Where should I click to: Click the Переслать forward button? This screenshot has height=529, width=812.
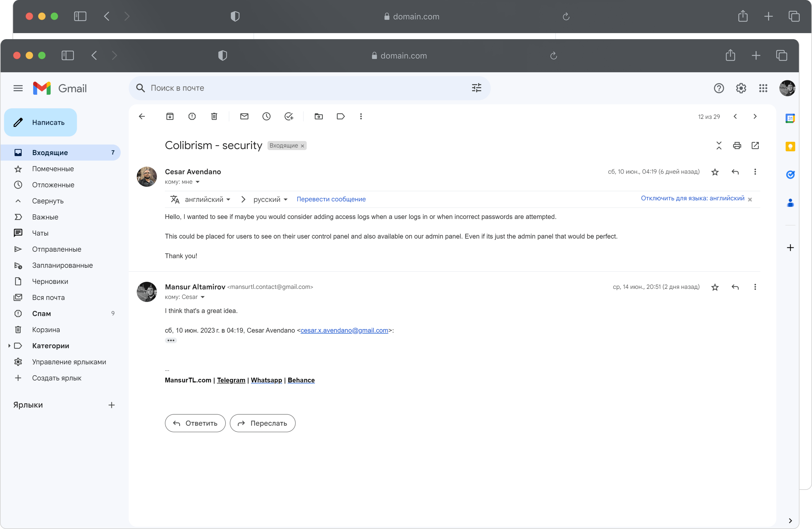pos(262,423)
